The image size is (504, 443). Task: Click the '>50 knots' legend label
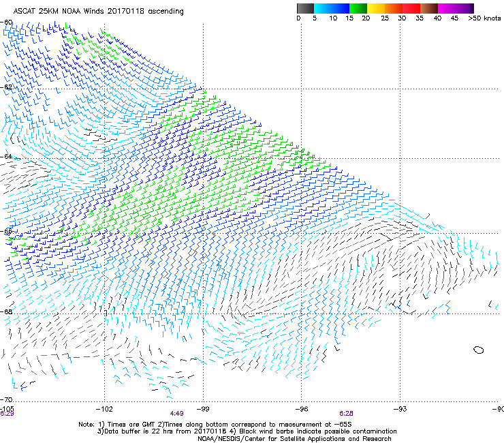point(484,18)
